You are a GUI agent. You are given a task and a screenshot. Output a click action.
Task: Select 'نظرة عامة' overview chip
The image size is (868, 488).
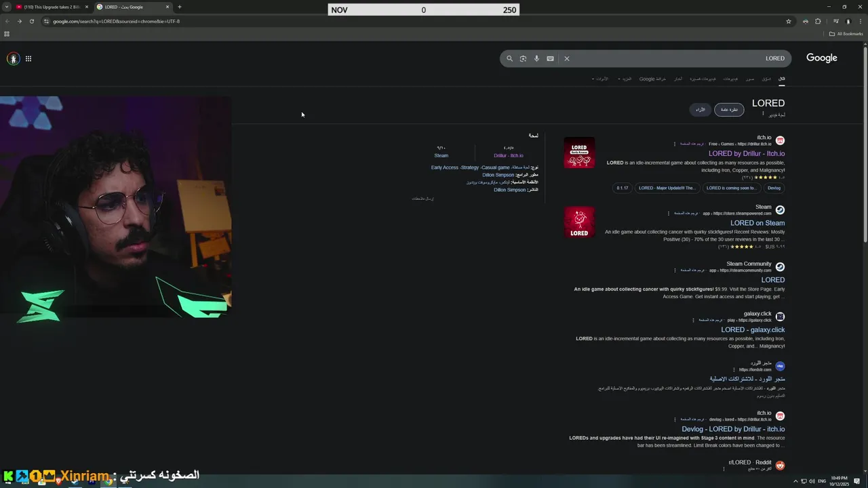(x=729, y=109)
